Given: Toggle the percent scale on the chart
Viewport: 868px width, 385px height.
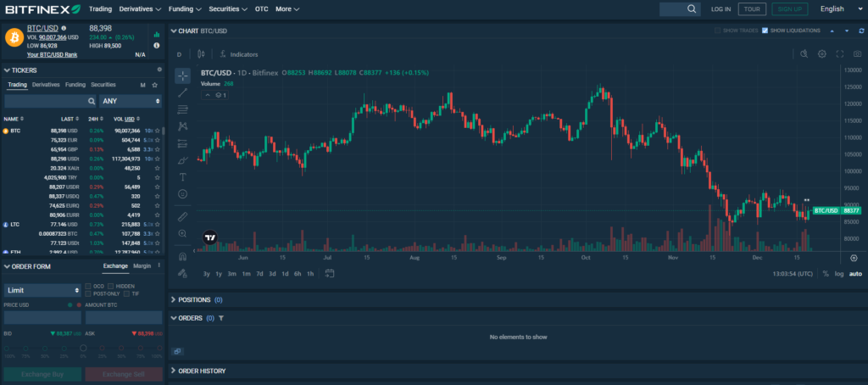Looking at the screenshot, I should pos(826,274).
